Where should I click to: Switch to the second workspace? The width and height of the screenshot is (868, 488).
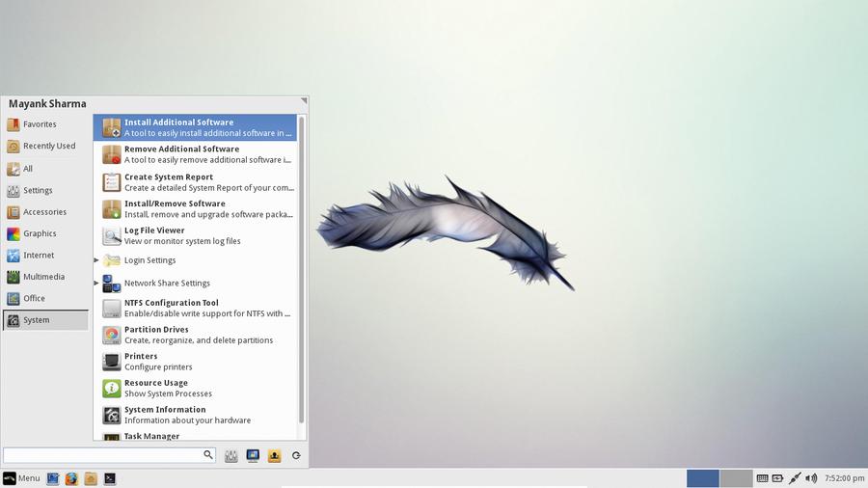tap(736, 478)
